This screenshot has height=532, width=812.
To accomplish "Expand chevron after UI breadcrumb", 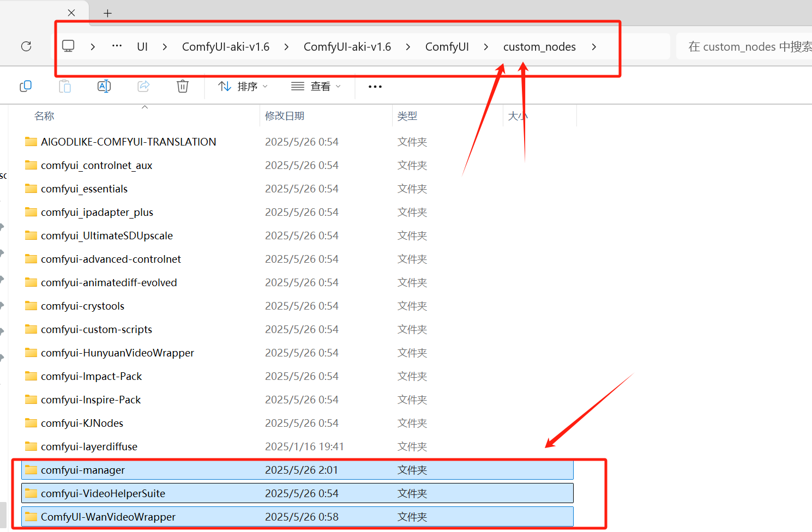I will click(x=165, y=47).
